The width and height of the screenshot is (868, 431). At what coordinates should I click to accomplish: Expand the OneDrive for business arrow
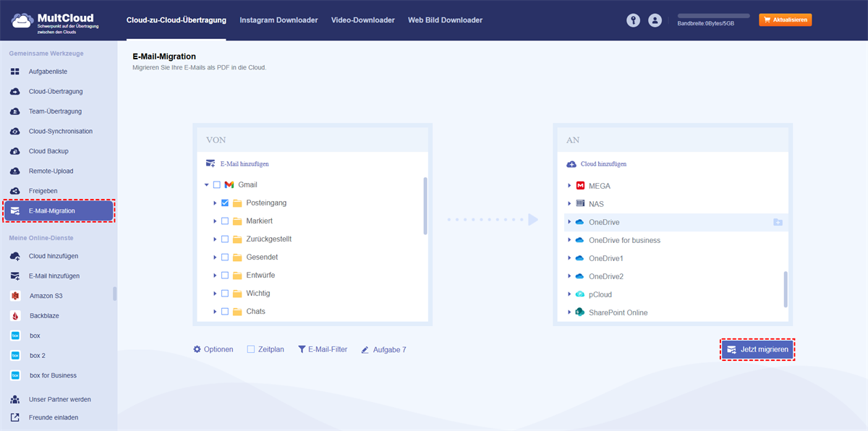click(569, 240)
